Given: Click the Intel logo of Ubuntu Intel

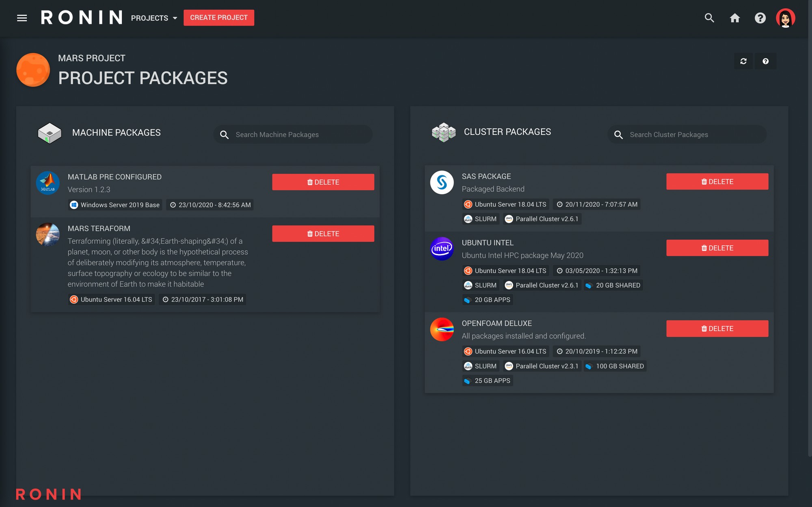Looking at the screenshot, I should [442, 249].
